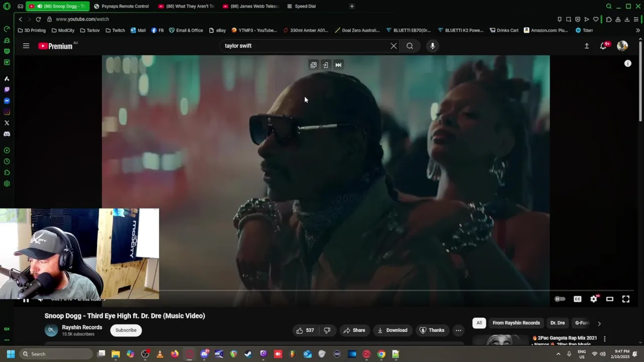Open YouTube notifications bell
Image resolution: width=644 pixels, height=362 pixels.
click(603, 46)
